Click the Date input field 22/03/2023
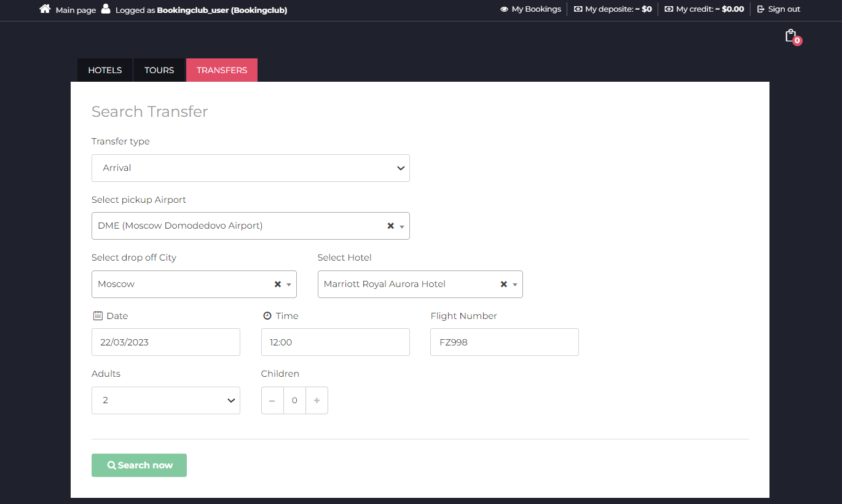The image size is (842, 504). [166, 342]
